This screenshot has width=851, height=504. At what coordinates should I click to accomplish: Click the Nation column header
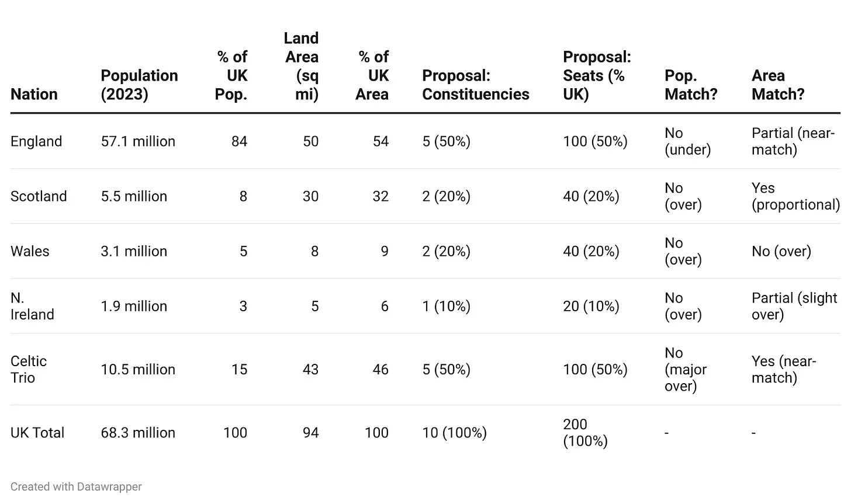tap(34, 94)
